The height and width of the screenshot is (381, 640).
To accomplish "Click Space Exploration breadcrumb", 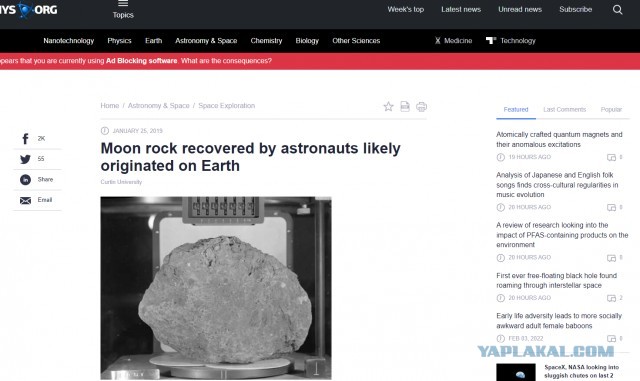I will 227,105.
